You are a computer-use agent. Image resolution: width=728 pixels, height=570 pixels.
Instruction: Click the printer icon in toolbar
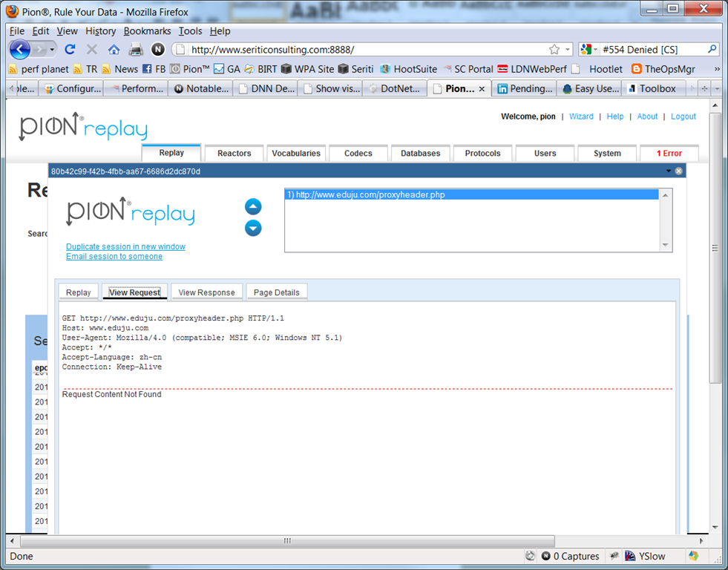(x=136, y=49)
